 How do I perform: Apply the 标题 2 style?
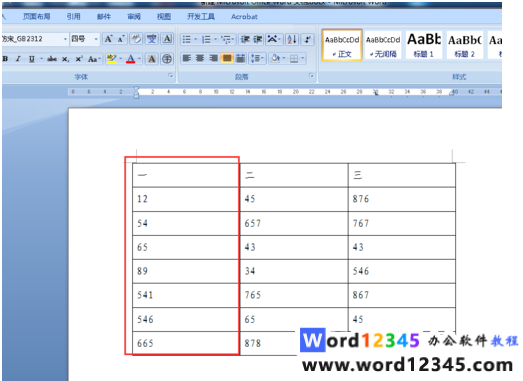(465, 45)
